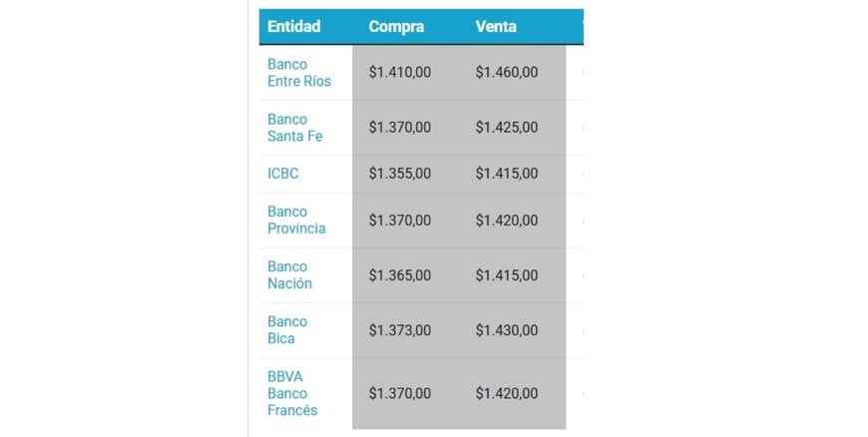This screenshot has height=437, width=868.
Task: Select the Venta column header
Action: (496, 27)
